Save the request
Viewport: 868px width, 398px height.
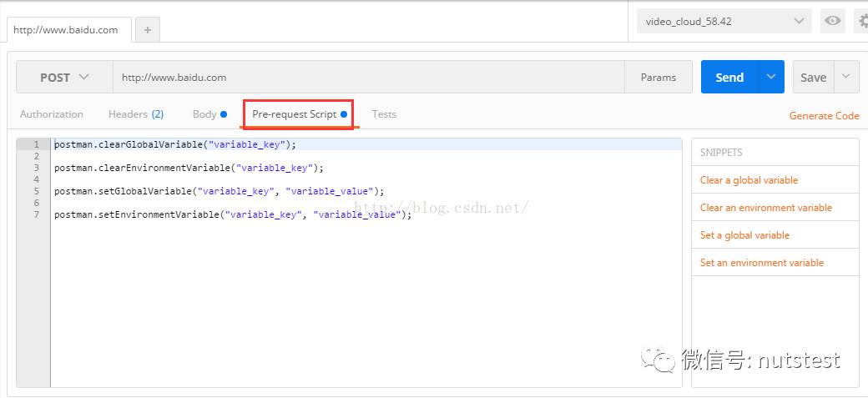click(x=813, y=77)
